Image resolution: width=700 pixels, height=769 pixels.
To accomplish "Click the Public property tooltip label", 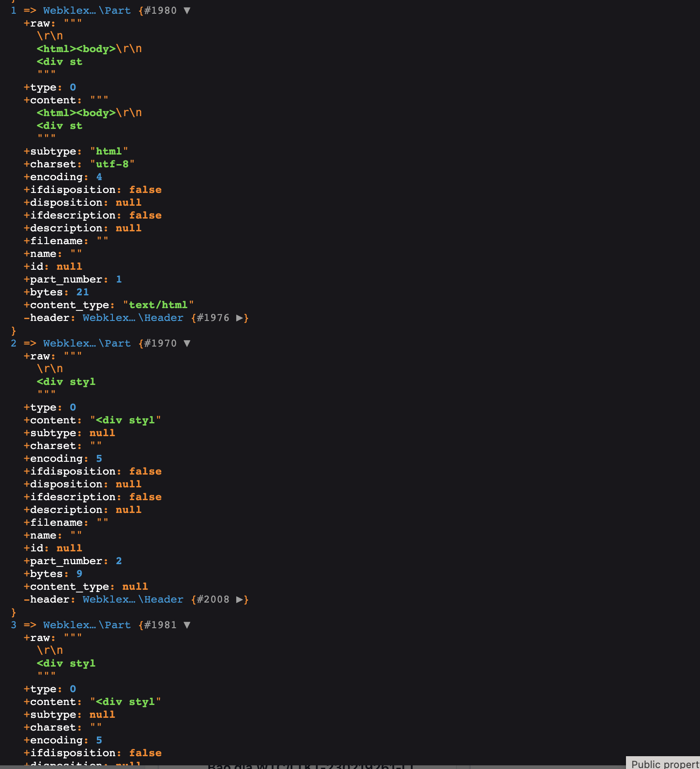I will coord(663,764).
